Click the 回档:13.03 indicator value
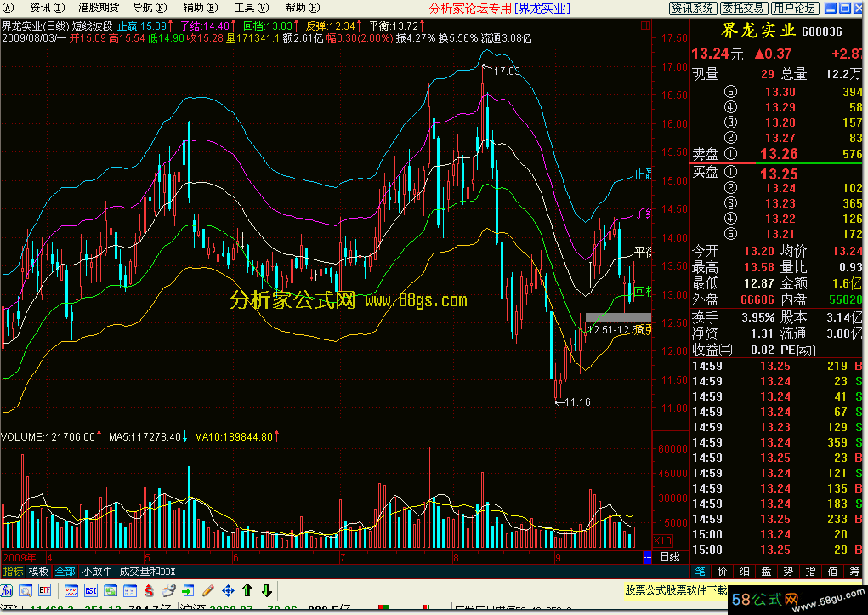868x615 pixels. pyautogui.click(x=268, y=26)
